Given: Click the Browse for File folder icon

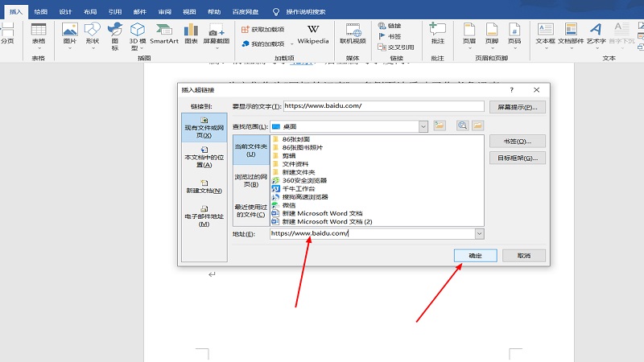Looking at the screenshot, I should (x=478, y=125).
